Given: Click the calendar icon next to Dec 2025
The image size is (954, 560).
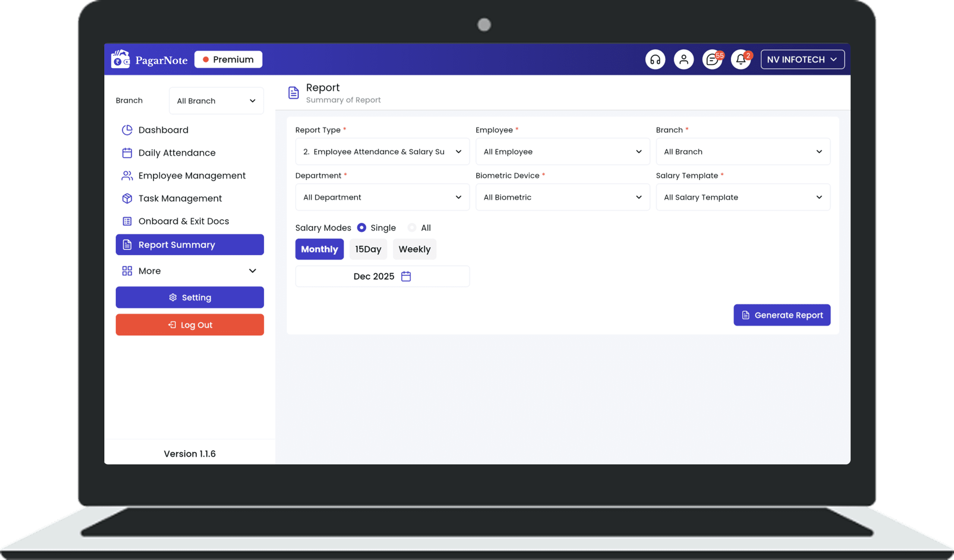Looking at the screenshot, I should 406,276.
